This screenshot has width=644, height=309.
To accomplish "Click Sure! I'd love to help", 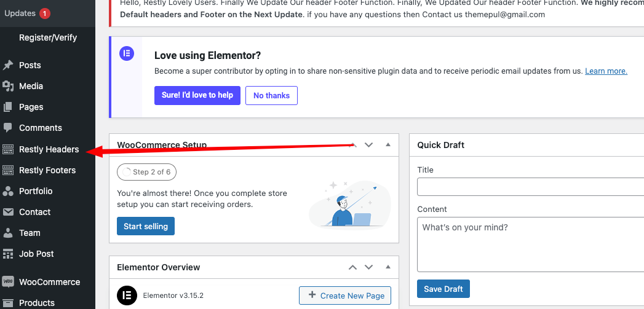I will (x=197, y=95).
